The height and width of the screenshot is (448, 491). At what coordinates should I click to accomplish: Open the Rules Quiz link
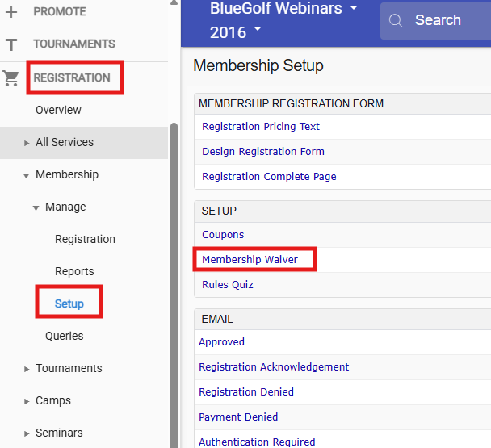click(x=228, y=285)
